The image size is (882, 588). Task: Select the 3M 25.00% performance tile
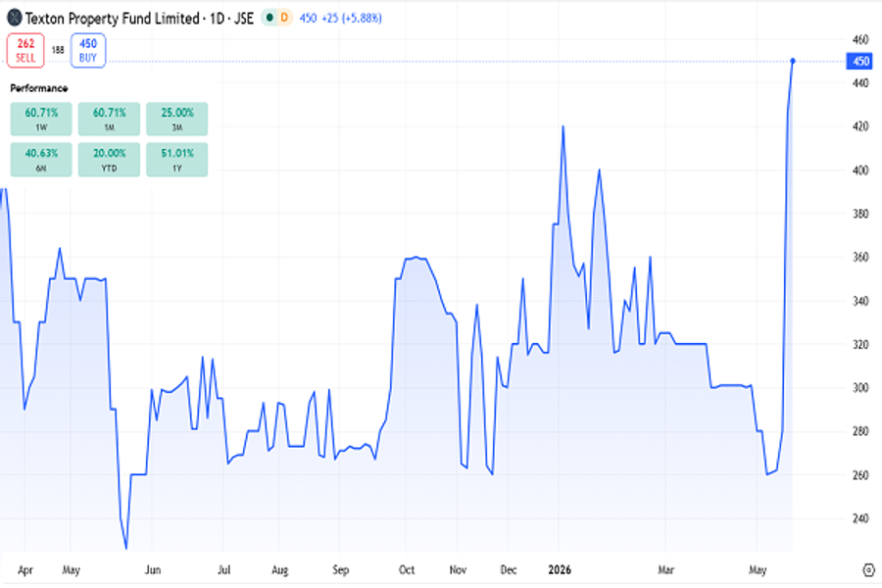pos(177,119)
